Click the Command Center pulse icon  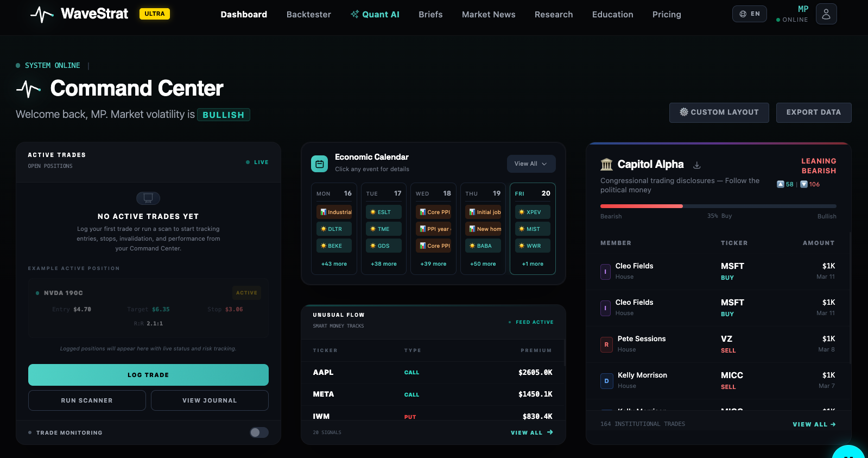coord(29,89)
